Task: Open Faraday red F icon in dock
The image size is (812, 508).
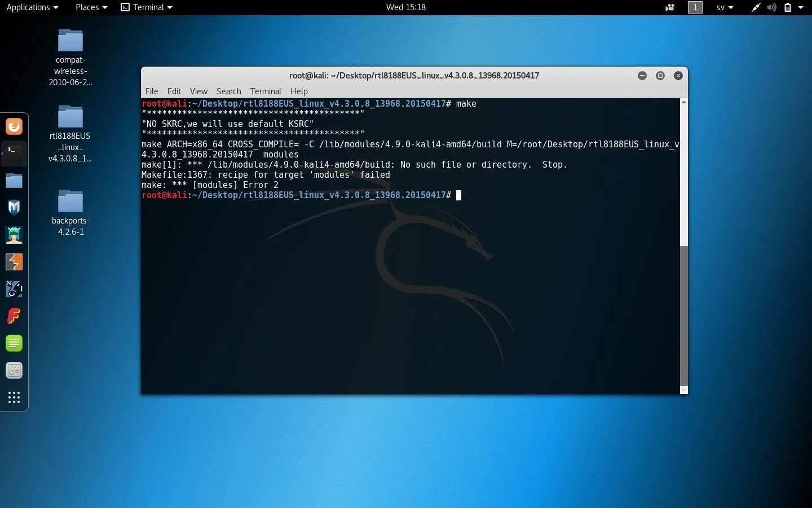Action: pos(14,316)
